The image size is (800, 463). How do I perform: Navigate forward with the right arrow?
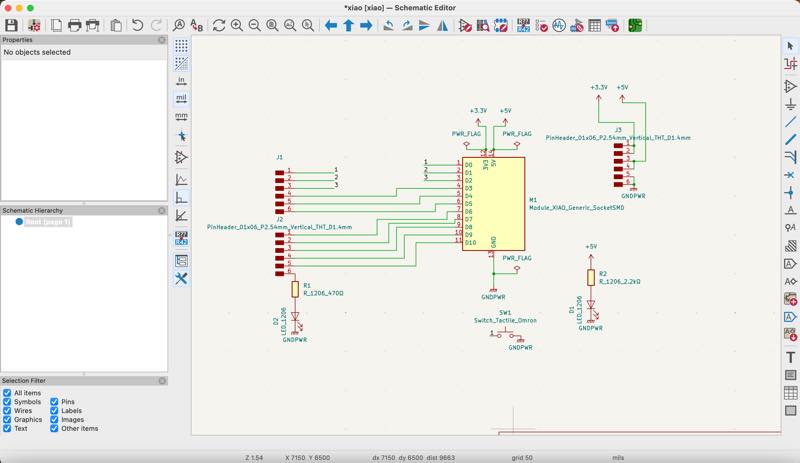point(366,25)
